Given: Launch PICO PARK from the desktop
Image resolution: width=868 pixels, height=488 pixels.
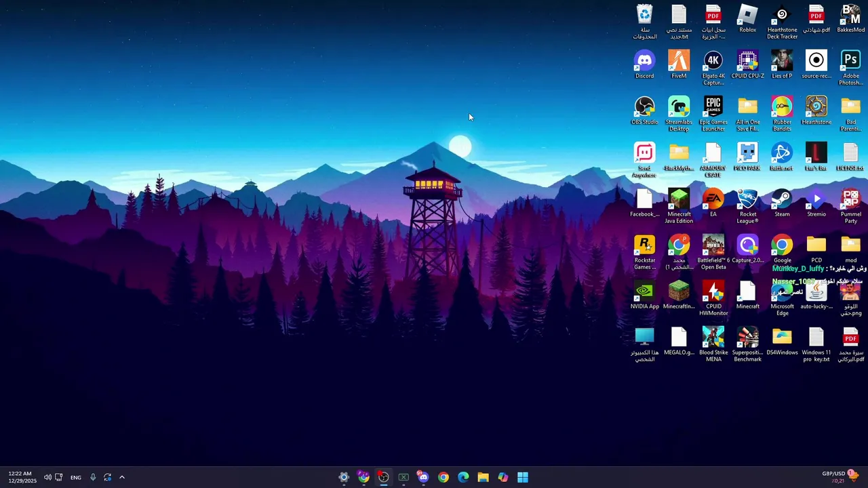Looking at the screenshot, I should [x=747, y=157].
